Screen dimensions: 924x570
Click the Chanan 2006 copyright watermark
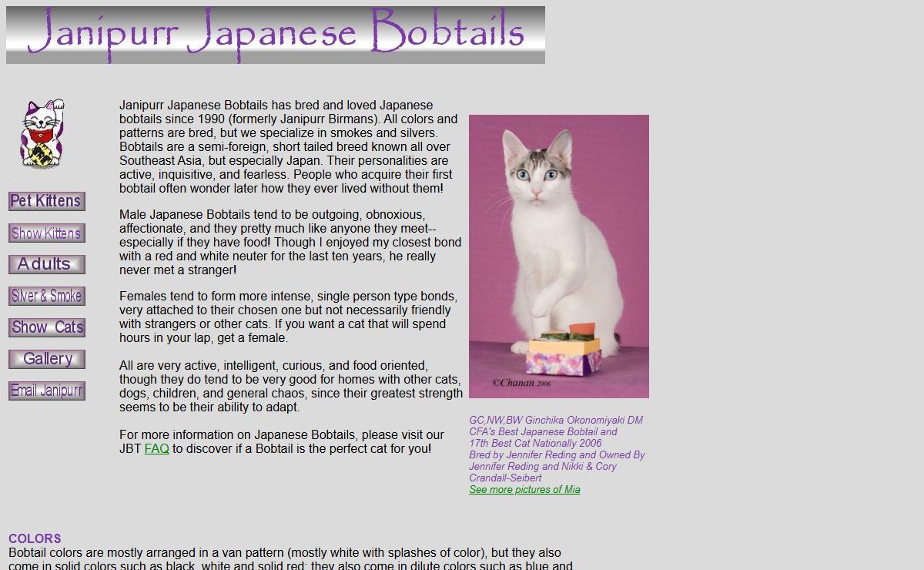[521, 383]
